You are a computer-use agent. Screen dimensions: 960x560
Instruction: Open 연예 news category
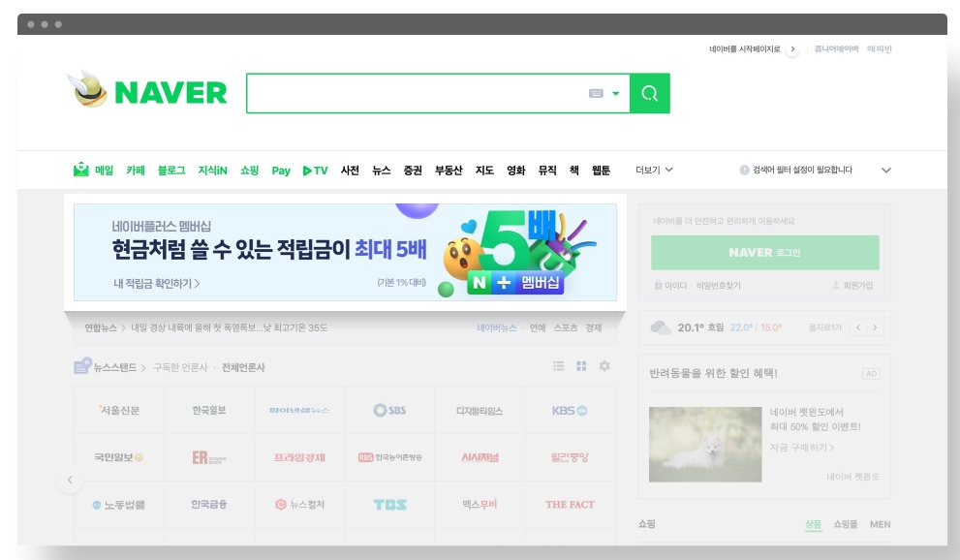(538, 328)
